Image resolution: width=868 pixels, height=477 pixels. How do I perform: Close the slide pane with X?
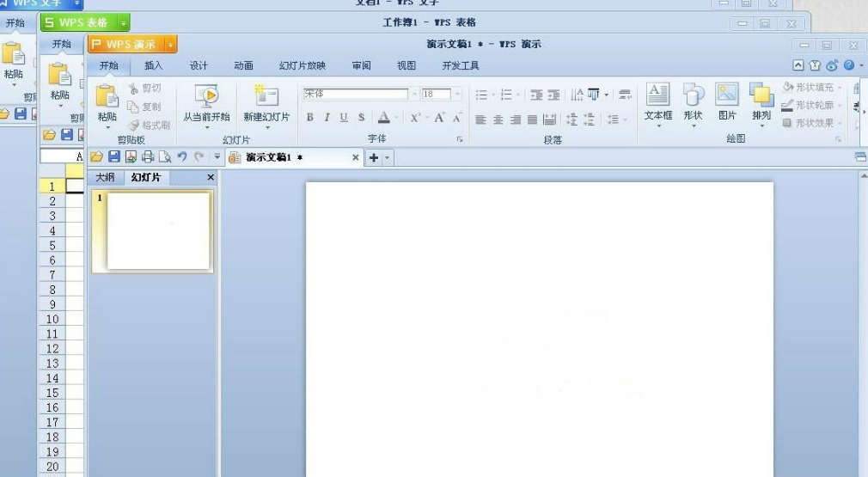[211, 177]
